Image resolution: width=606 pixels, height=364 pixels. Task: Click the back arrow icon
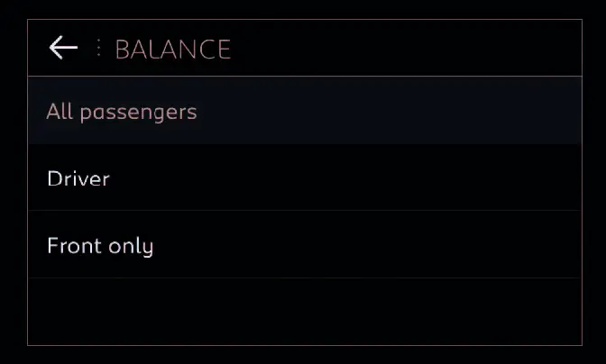[x=63, y=48]
